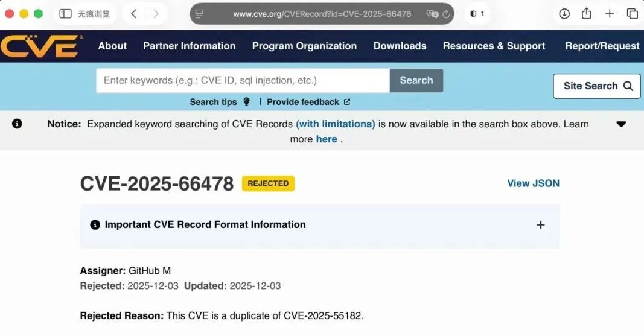Click the translate icon in address bar
644x336 pixels.
point(432,14)
